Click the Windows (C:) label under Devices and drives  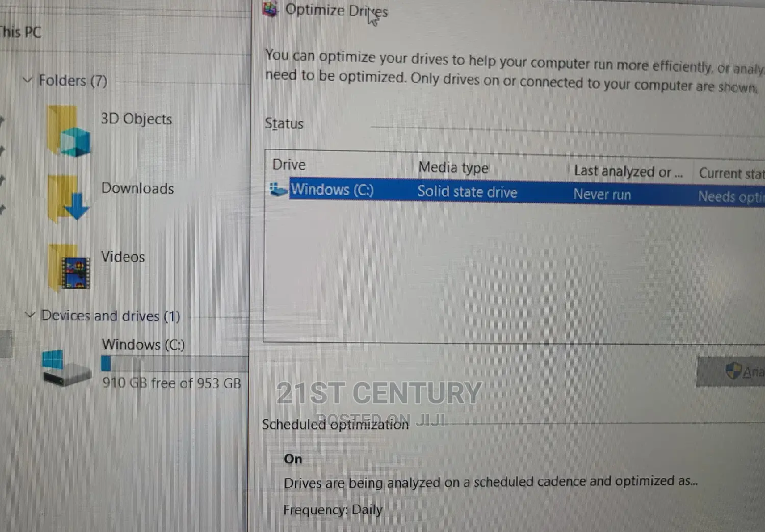click(x=143, y=345)
